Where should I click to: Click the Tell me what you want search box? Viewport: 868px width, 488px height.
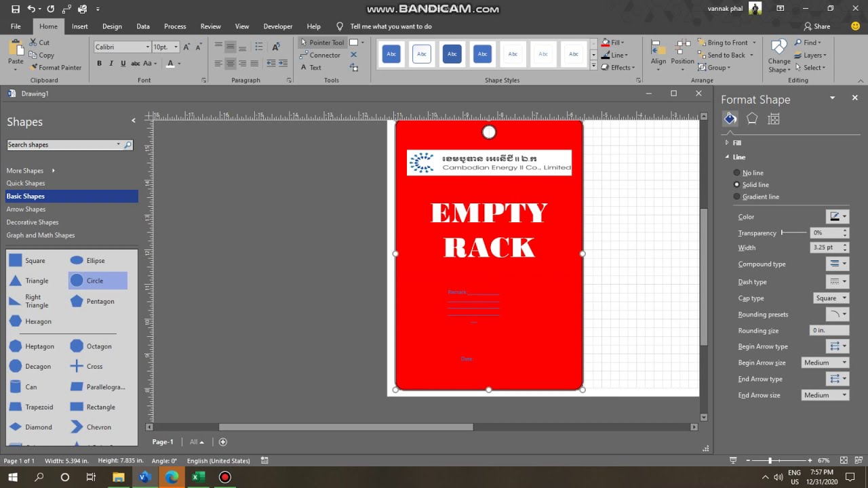(391, 26)
